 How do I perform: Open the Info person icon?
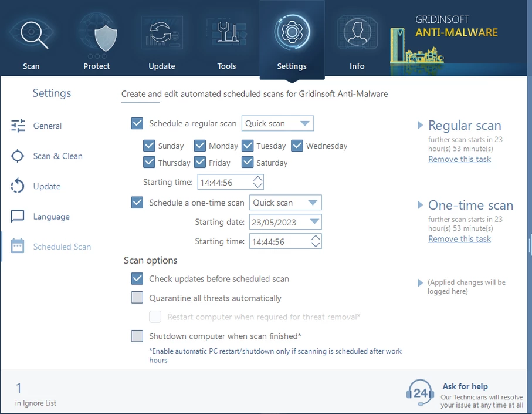point(357,34)
